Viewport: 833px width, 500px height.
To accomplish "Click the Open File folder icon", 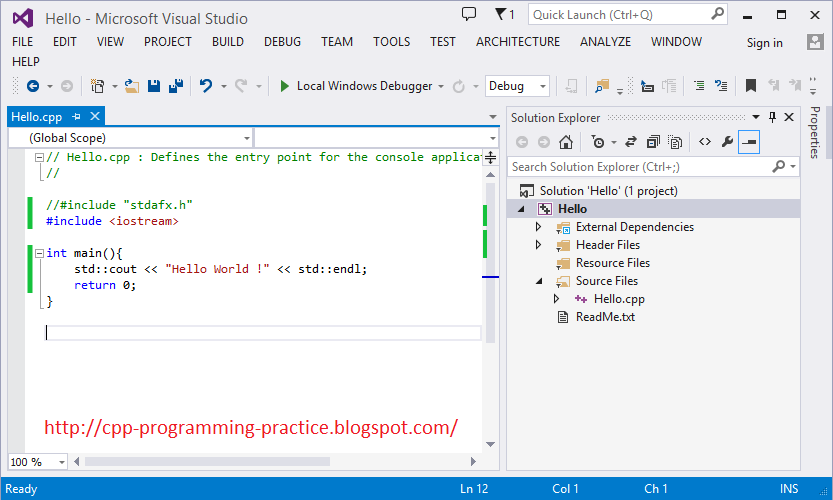I will (x=132, y=86).
